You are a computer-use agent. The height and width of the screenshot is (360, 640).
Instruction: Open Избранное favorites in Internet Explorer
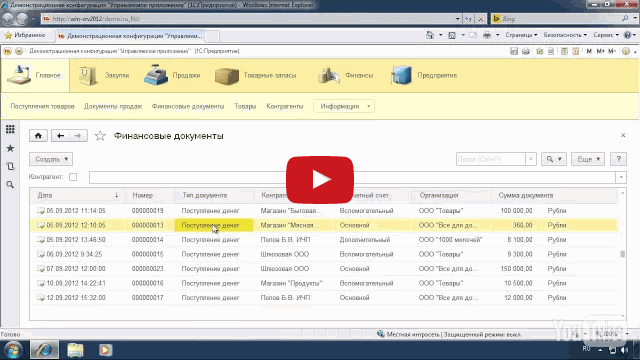tap(25, 36)
